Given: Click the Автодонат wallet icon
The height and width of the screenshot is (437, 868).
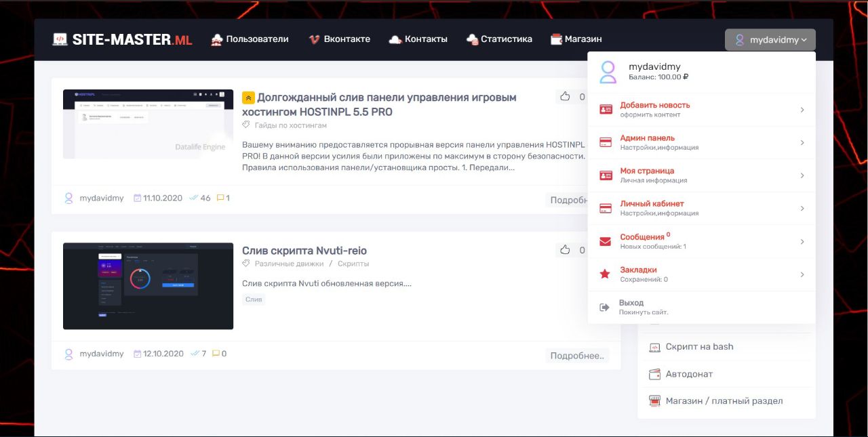Looking at the screenshot, I should click(x=654, y=374).
